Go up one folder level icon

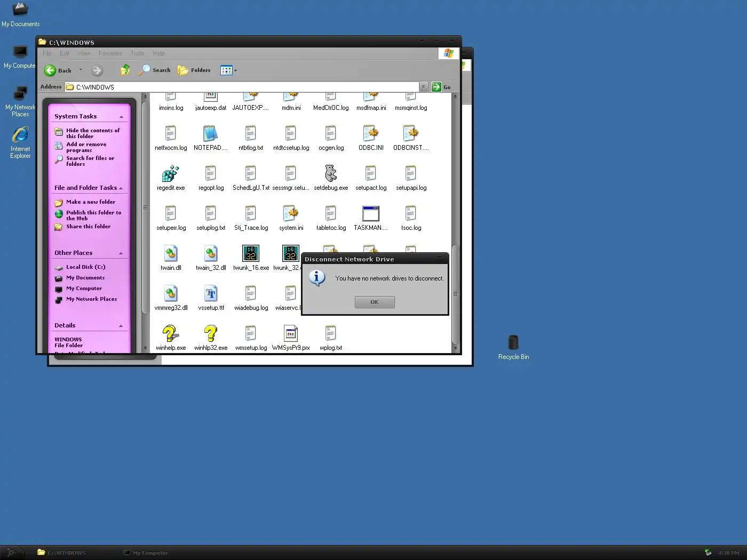125,70
